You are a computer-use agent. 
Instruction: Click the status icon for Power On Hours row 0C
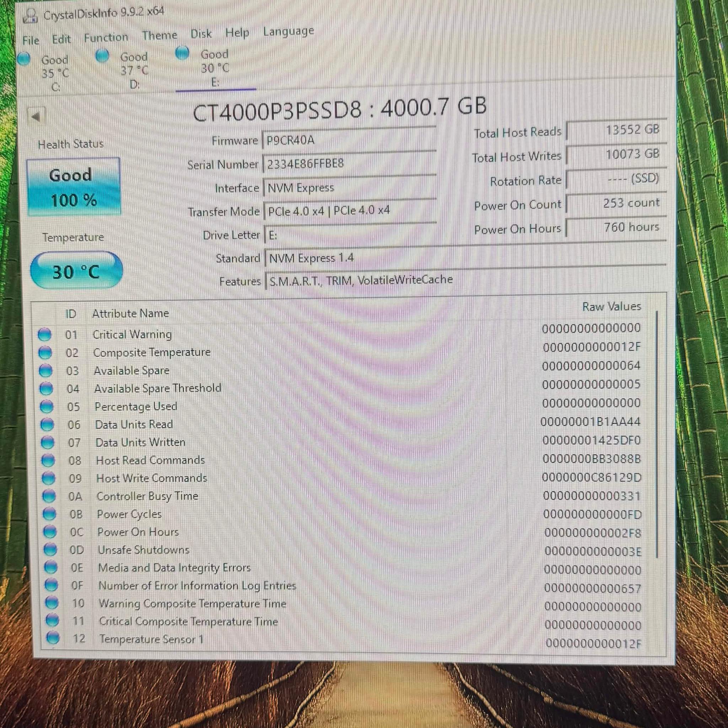tap(50, 532)
